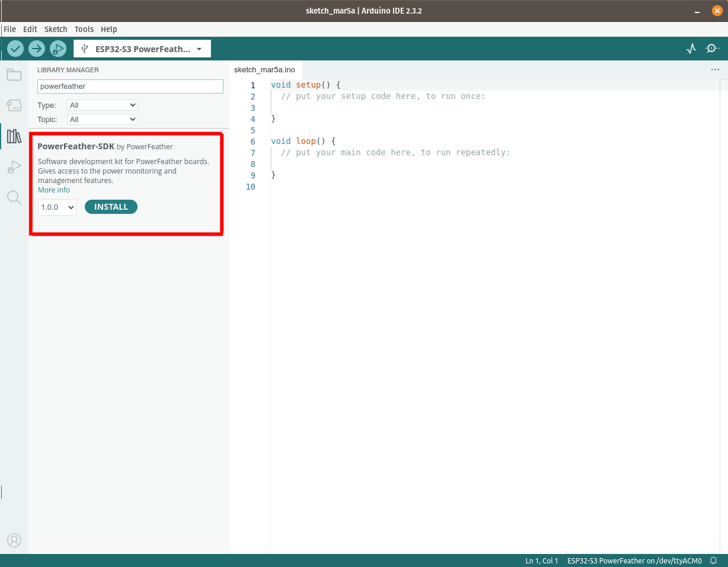Screen dimensions: 728x567
Task: Open notifications from the status bar bell
Action: point(712,560)
